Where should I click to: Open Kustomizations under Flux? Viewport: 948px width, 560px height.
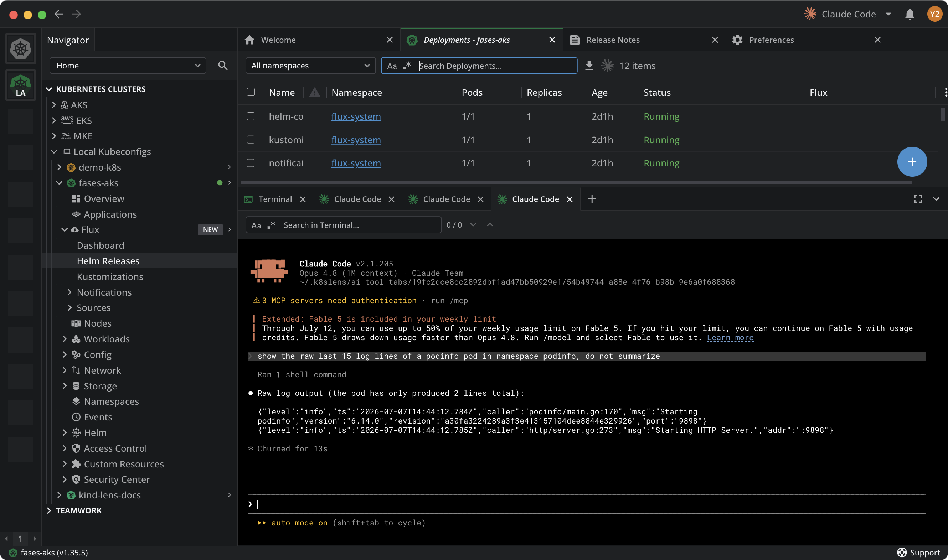(110, 276)
